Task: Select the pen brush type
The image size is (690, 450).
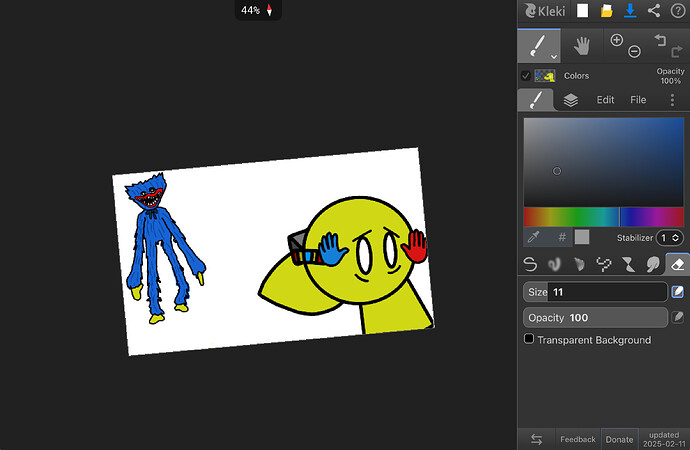Action: click(530, 264)
